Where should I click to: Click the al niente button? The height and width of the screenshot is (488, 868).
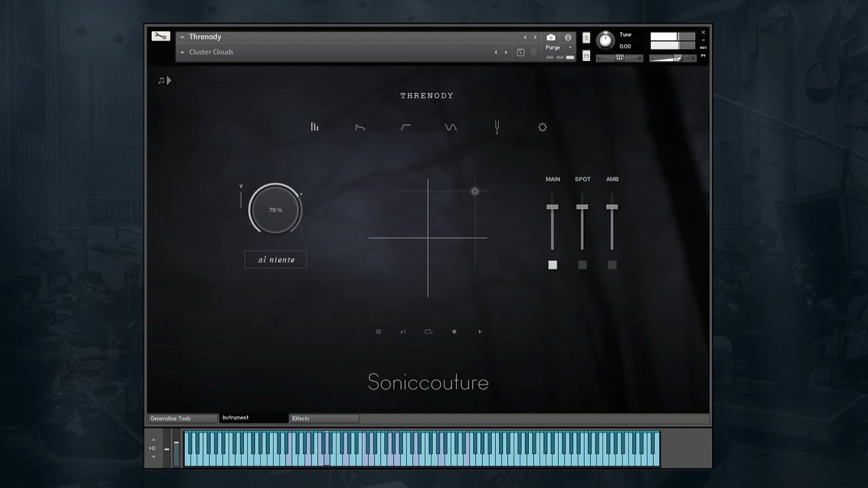(276, 260)
